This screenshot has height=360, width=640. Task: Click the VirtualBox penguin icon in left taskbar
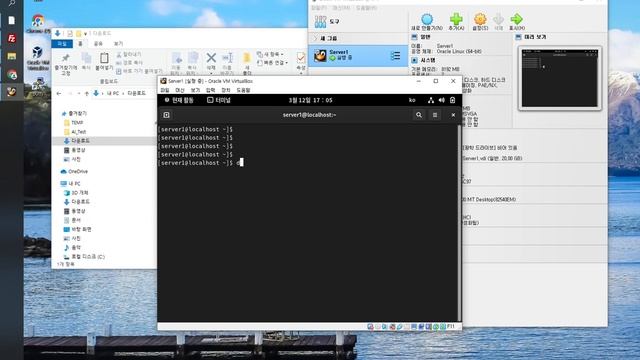(x=11, y=92)
